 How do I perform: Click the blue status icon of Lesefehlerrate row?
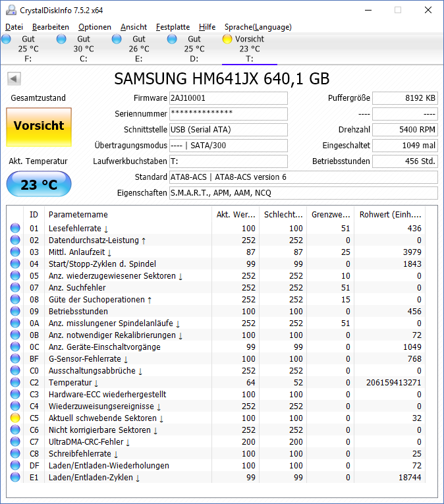pyautogui.click(x=15, y=228)
